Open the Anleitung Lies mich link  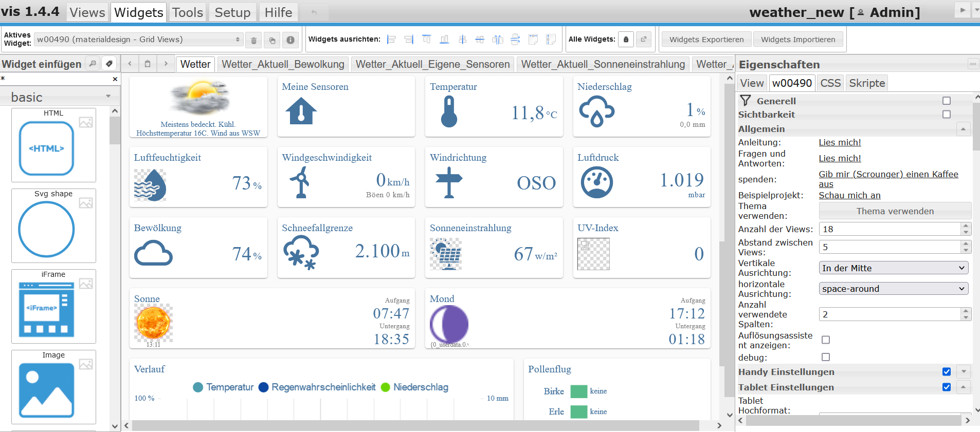[x=840, y=142]
